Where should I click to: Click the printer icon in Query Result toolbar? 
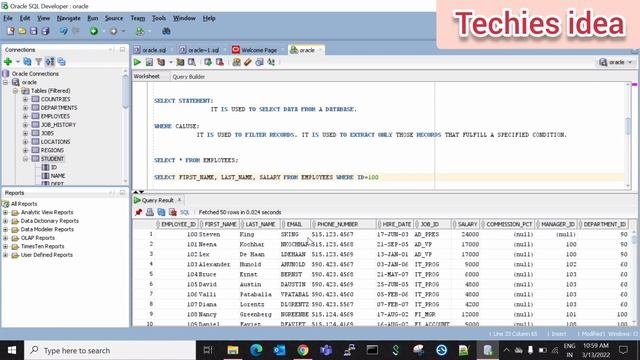[x=150, y=212]
